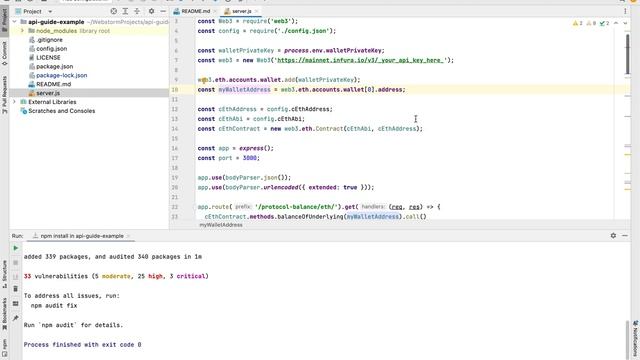Click the editor vertical scrollbar thumb
Screen dimensions: 640x360
[x=627, y=54]
